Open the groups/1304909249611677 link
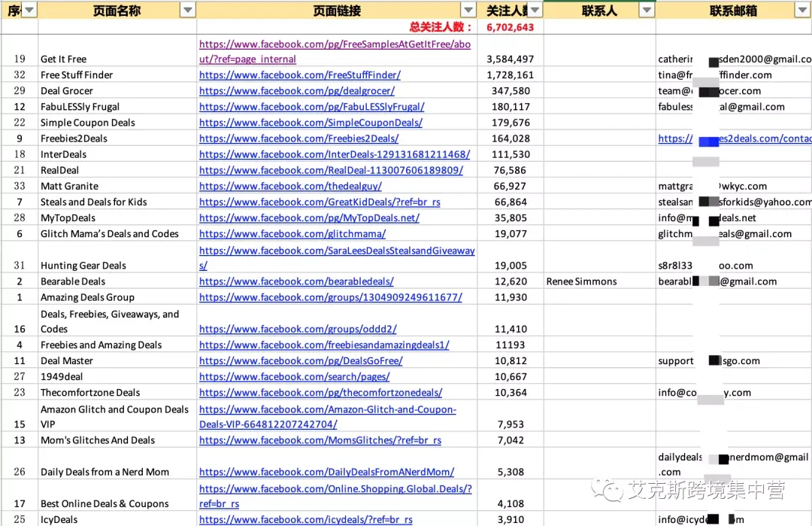The image size is (812, 526). (330, 297)
